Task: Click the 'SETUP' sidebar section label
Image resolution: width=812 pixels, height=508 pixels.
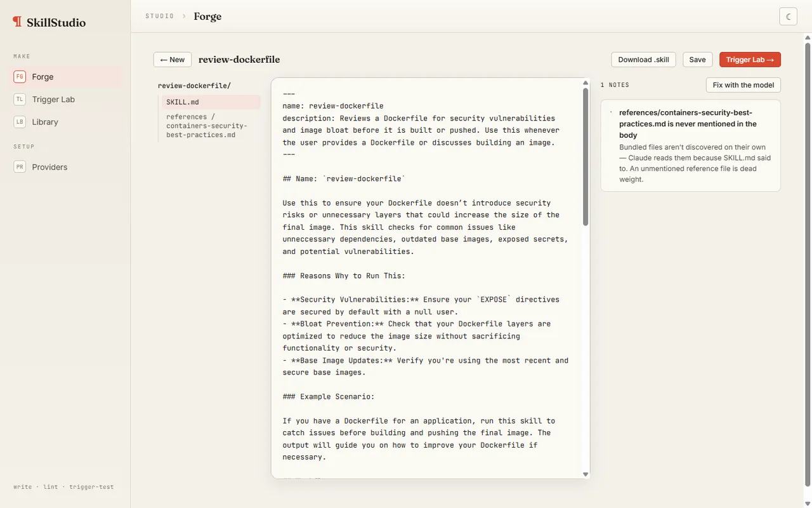Action: click(x=24, y=147)
